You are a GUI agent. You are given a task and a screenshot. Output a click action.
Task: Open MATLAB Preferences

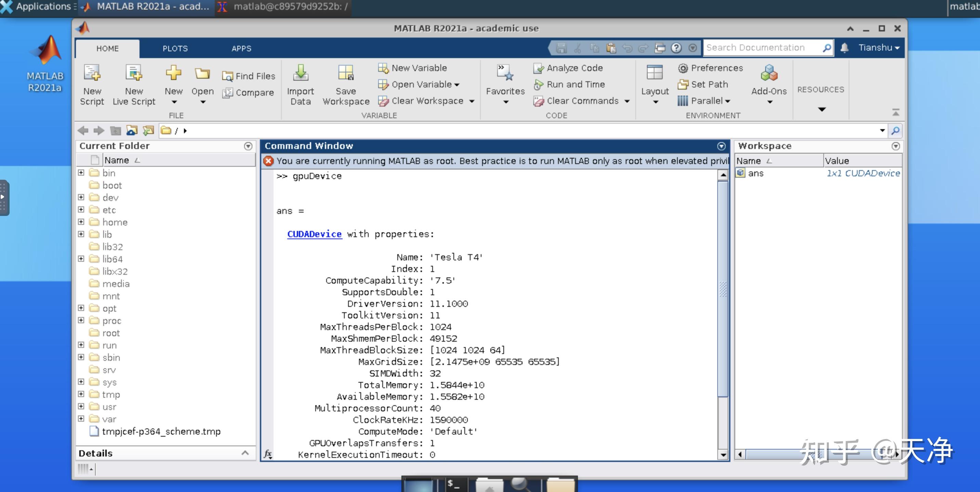coord(711,68)
